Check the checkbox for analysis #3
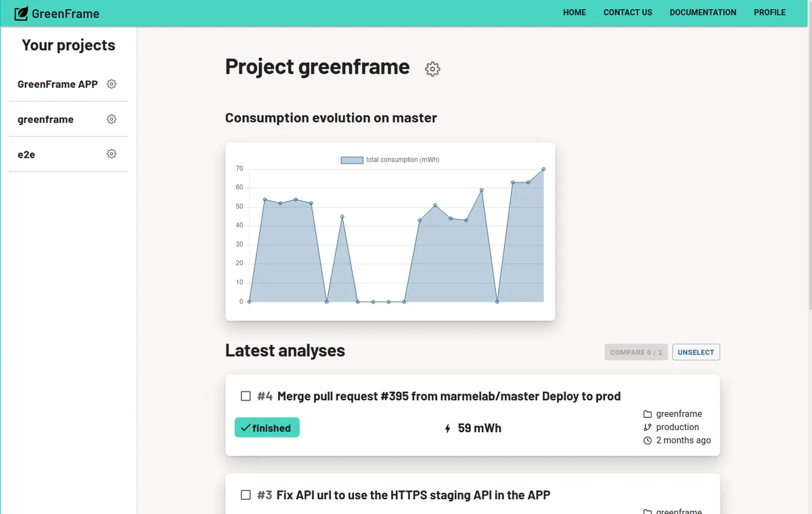The image size is (812, 514). (246, 494)
